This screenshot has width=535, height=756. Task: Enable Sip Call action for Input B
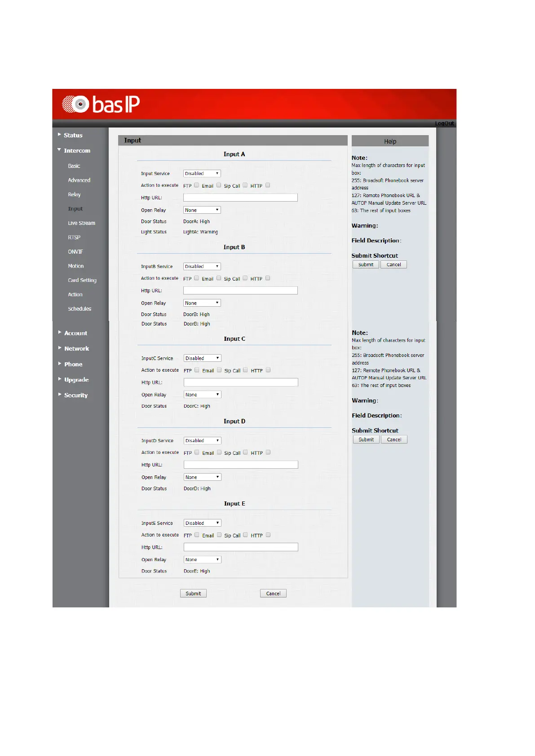(245, 278)
